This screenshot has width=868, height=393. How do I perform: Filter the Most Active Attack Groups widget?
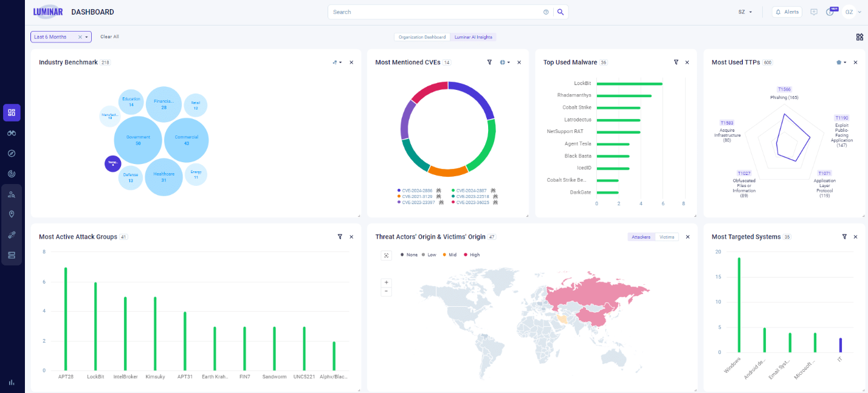coord(340,237)
